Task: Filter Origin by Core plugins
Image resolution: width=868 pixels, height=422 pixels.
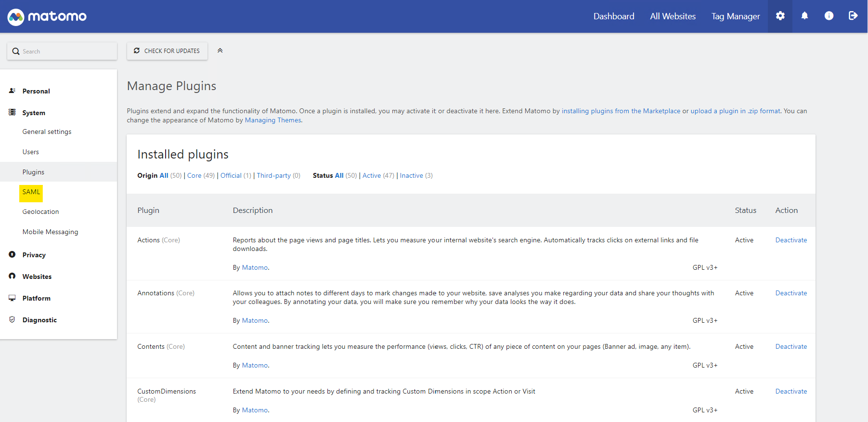Action: coord(194,175)
